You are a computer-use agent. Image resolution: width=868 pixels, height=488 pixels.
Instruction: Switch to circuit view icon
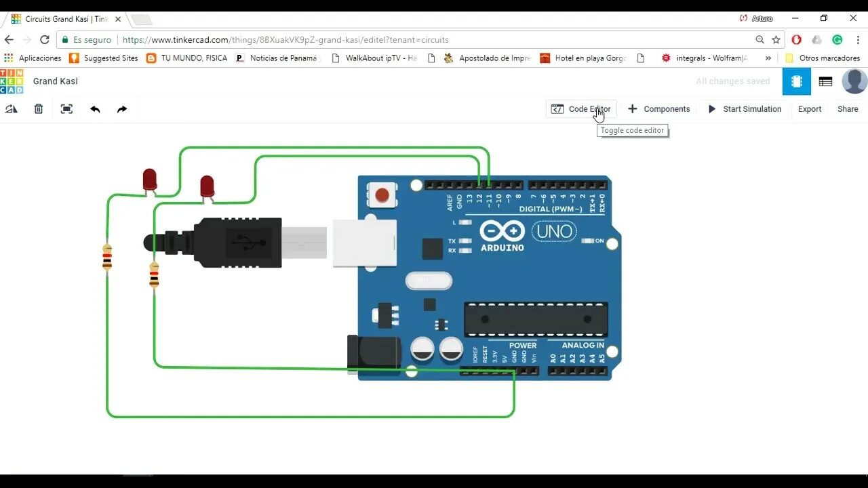[797, 81]
